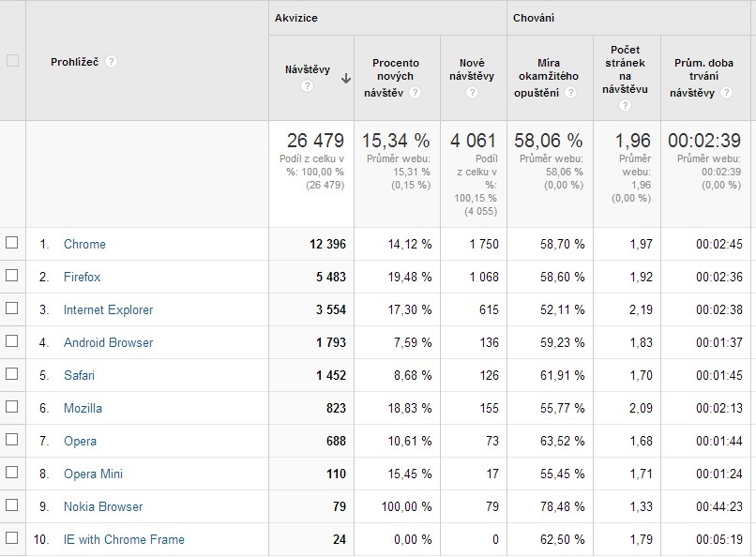Click Firefox new visits percentage 19,48 %
Image resolution: width=756 pixels, height=557 pixels.
pos(410,277)
